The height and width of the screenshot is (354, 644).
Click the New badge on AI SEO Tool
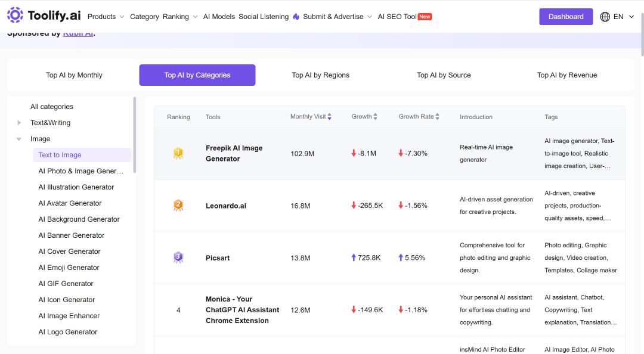[425, 17]
